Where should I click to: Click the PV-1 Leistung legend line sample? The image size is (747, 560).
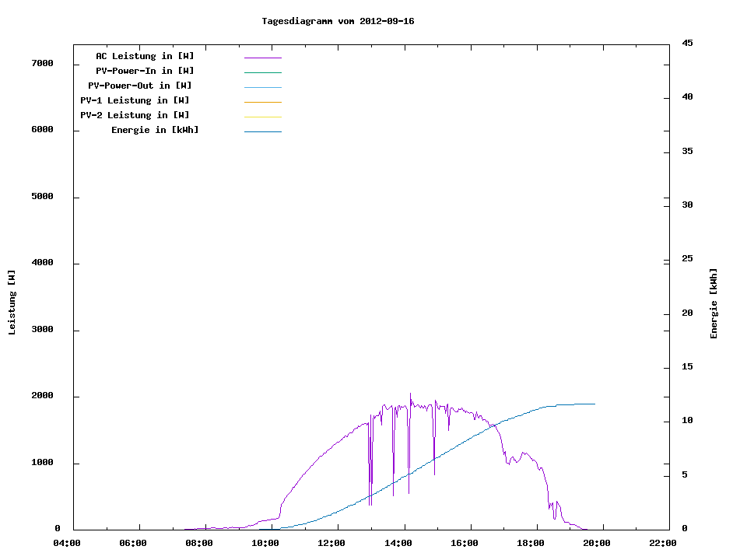(x=262, y=102)
